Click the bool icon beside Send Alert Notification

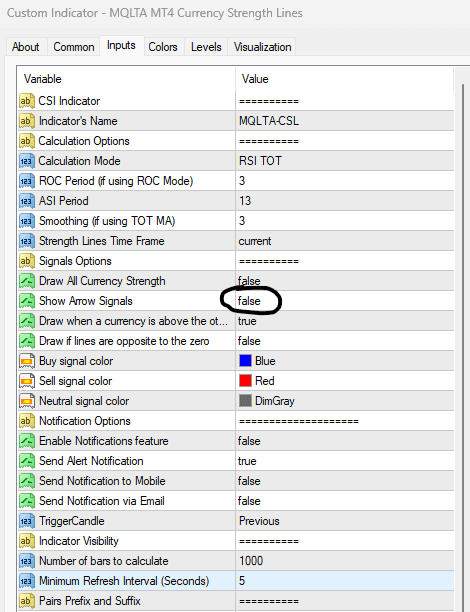tap(27, 461)
